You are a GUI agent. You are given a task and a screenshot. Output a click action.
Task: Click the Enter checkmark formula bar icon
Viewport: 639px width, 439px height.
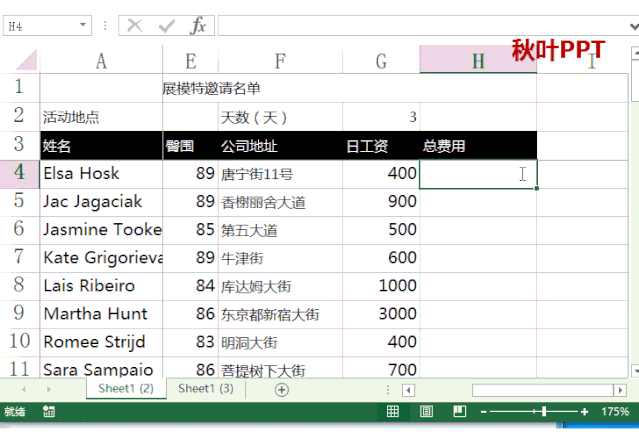(167, 26)
